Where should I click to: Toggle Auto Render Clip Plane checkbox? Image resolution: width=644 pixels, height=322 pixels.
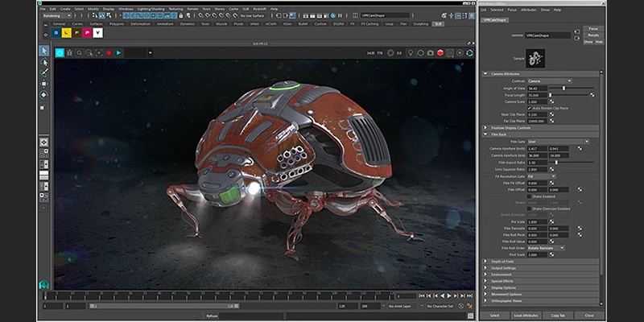(530, 108)
